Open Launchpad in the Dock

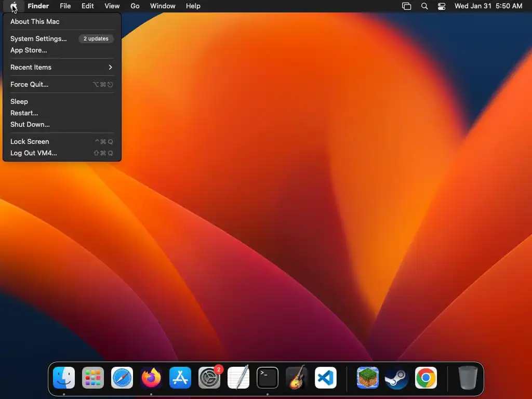(93, 378)
